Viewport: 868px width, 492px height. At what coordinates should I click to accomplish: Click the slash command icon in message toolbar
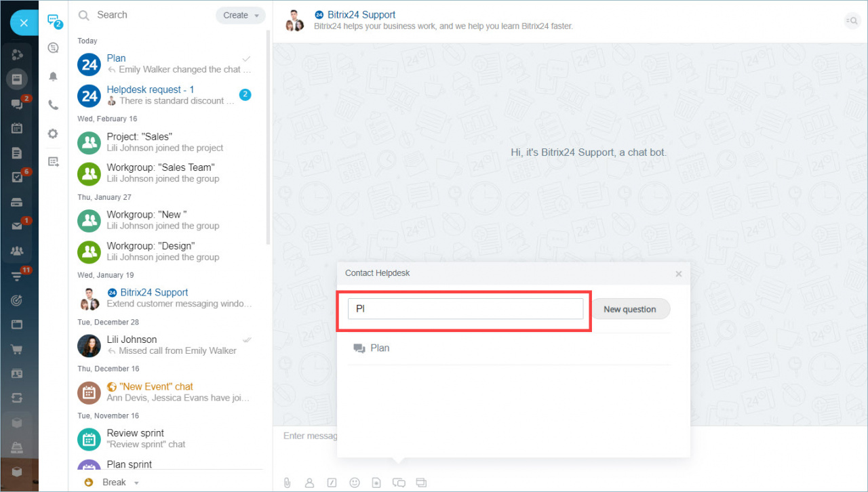coord(332,483)
